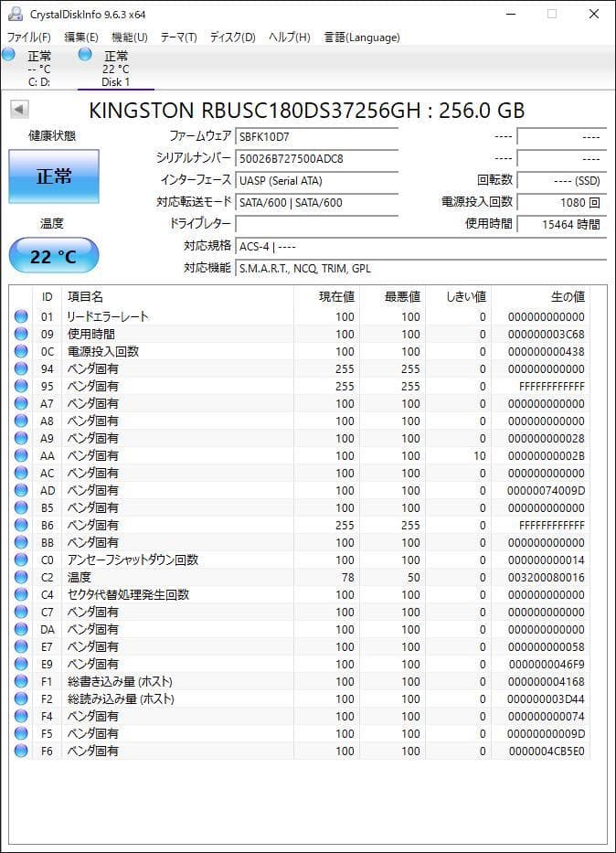Click status icon for セクタ代替処理発生回数 row
This screenshot has height=853, width=616.
coord(21,595)
